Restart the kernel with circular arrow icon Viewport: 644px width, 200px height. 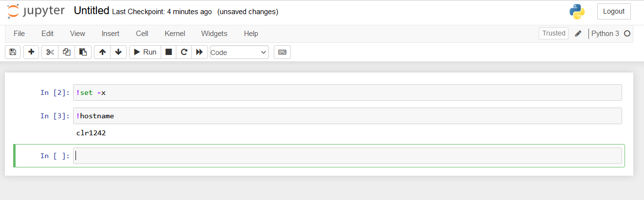(x=184, y=52)
